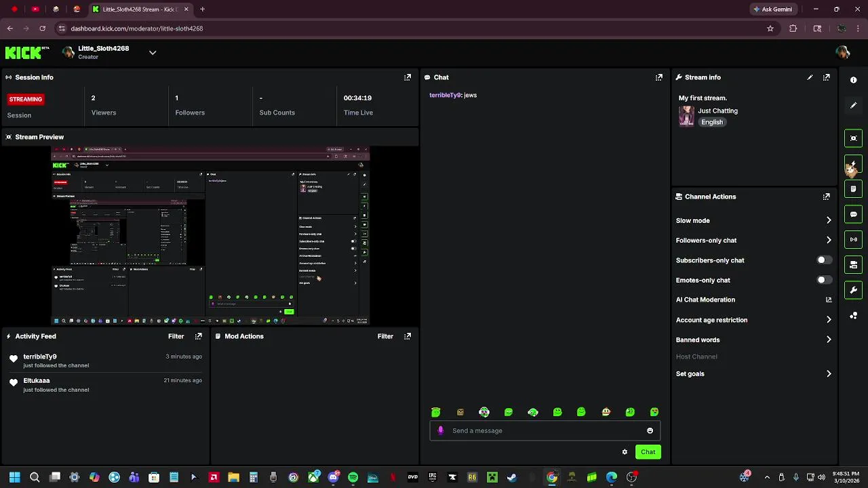Click the green Chat send button

click(648, 452)
